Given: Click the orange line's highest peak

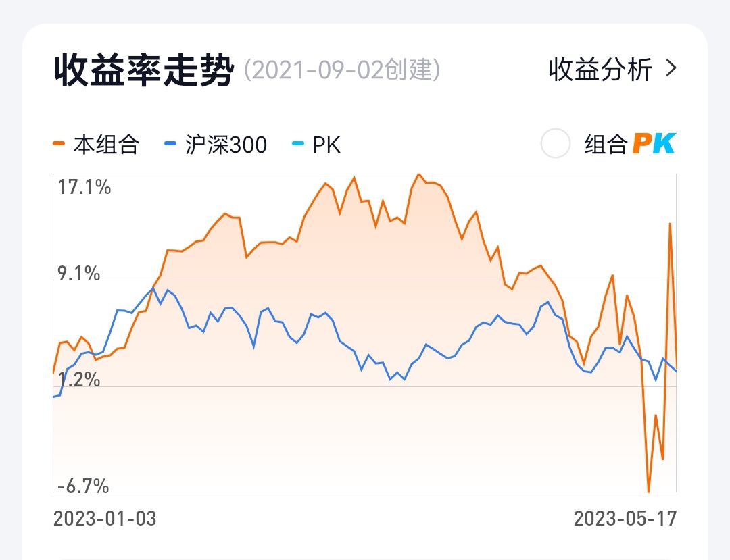Looking at the screenshot, I should pos(418,175).
